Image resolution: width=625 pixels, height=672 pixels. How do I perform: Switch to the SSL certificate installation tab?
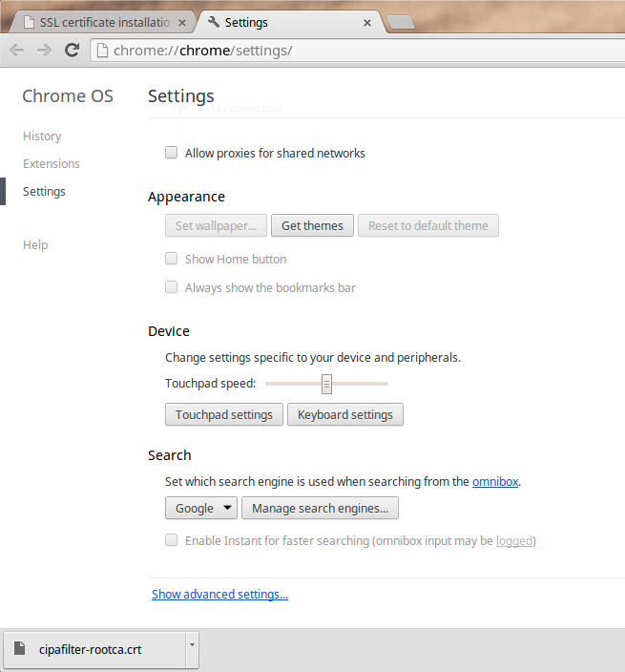click(103, 22)
